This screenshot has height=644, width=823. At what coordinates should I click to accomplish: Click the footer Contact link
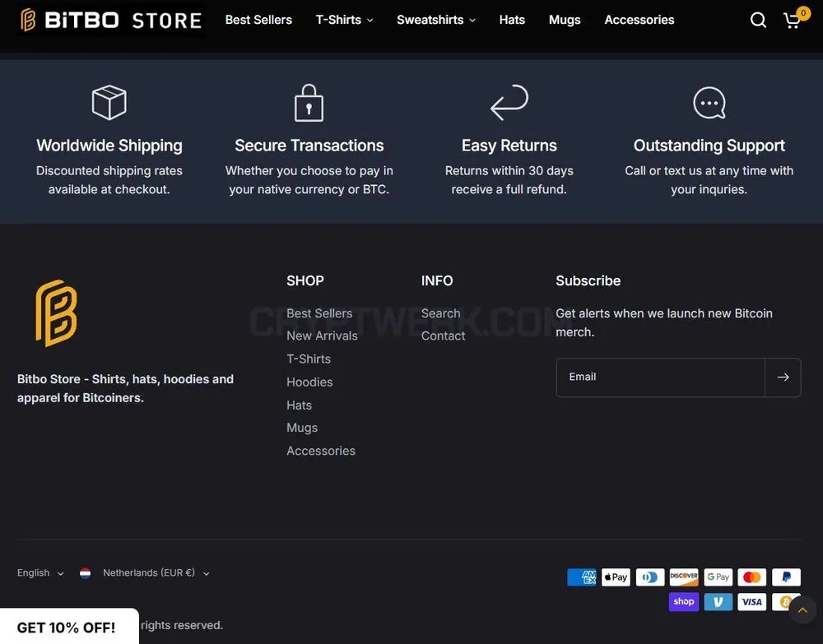[x=443, y=336]
